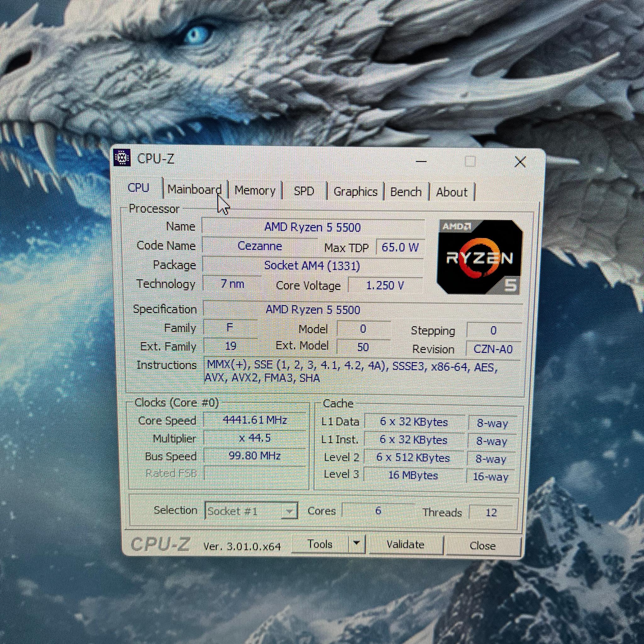The image size is (644, 644).
Task: Click the Family value F
Action: (230, 328)
